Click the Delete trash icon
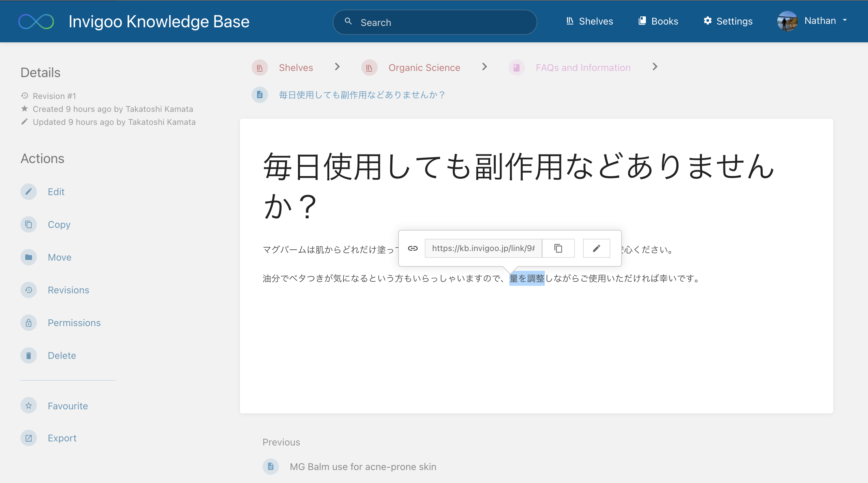This screenshot has width=868, height=483. (x=29, y=355)
